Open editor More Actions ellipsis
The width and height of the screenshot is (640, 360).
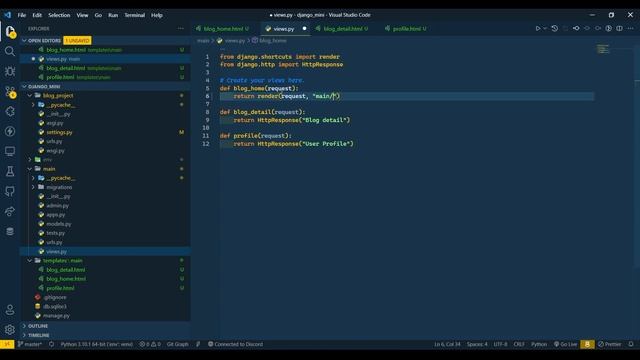[x=631, y=29]
